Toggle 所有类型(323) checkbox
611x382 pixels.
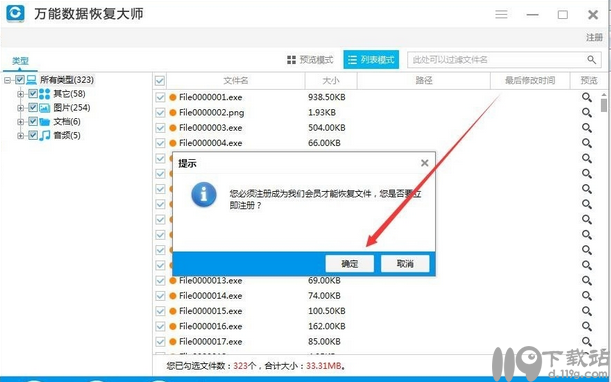(x=19, y=80)
